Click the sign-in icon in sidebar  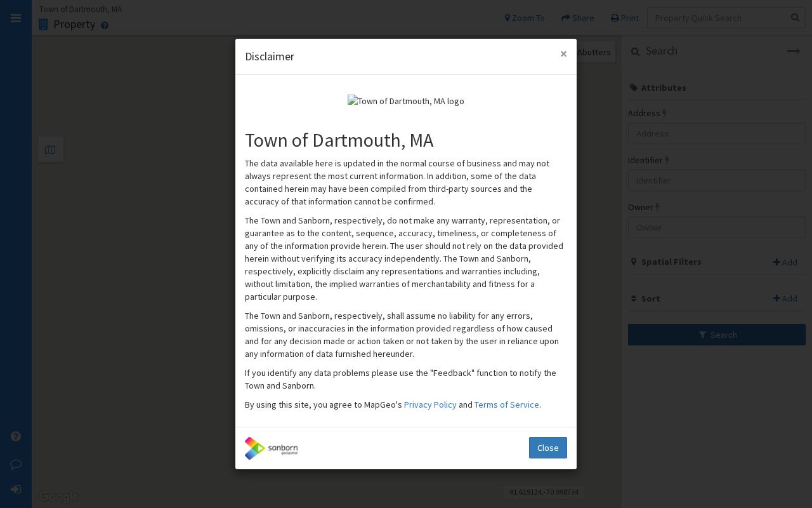pos(16,490)
